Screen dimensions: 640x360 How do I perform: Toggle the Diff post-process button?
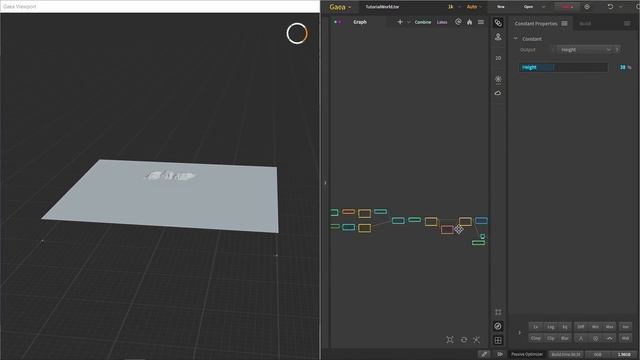(580, 327)
